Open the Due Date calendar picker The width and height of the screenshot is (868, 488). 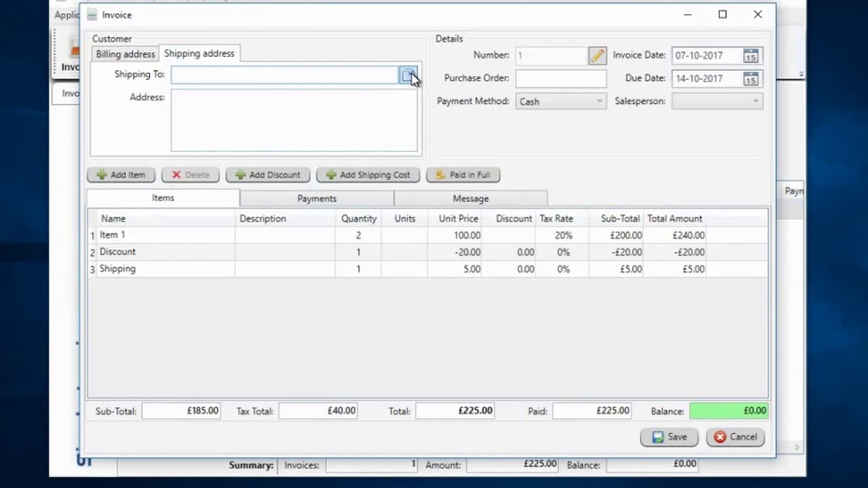[x=751, y=79]
